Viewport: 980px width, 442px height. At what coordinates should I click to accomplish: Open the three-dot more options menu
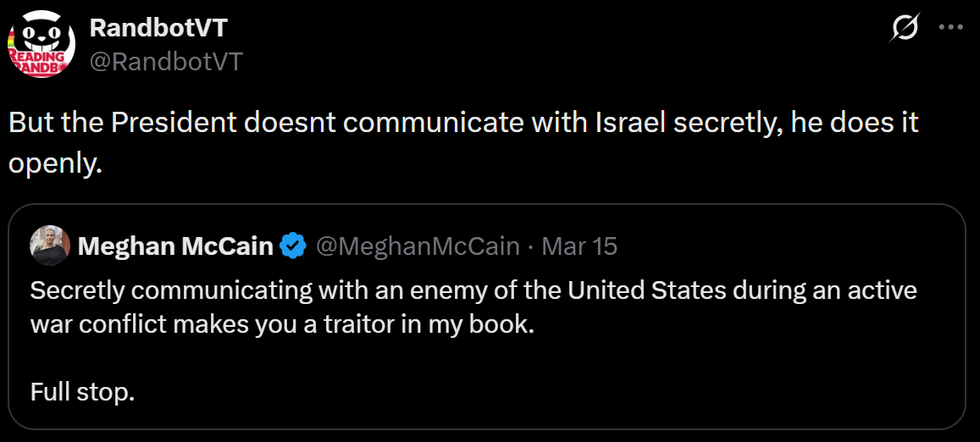click(952, 28)
